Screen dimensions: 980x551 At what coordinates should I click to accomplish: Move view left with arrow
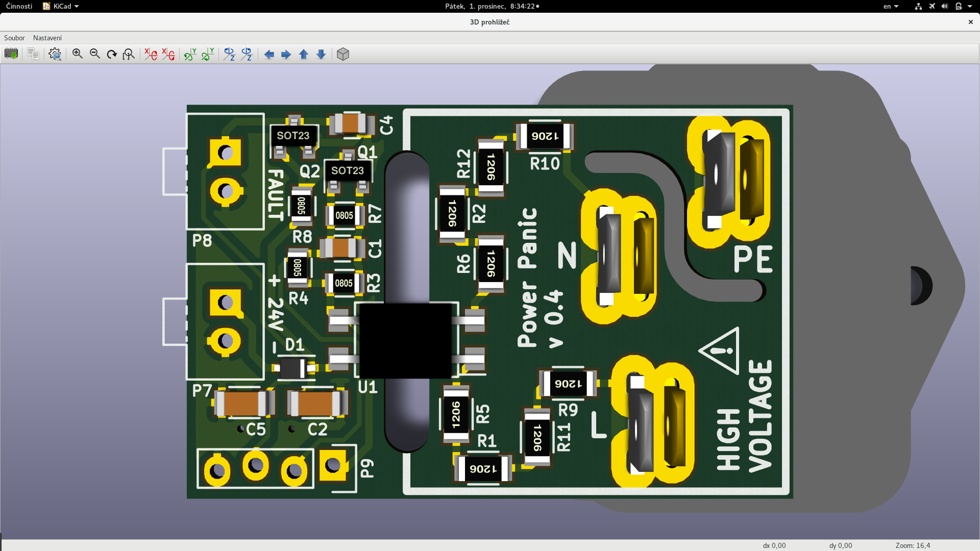(269, 54)
